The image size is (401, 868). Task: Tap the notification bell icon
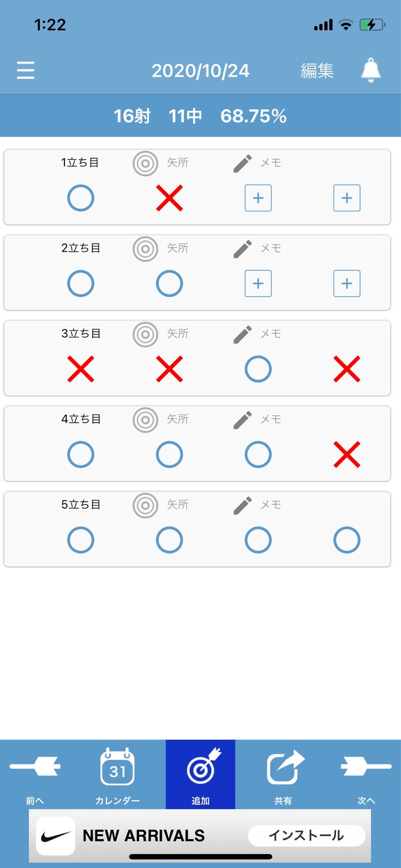click(x=371, y=70)
